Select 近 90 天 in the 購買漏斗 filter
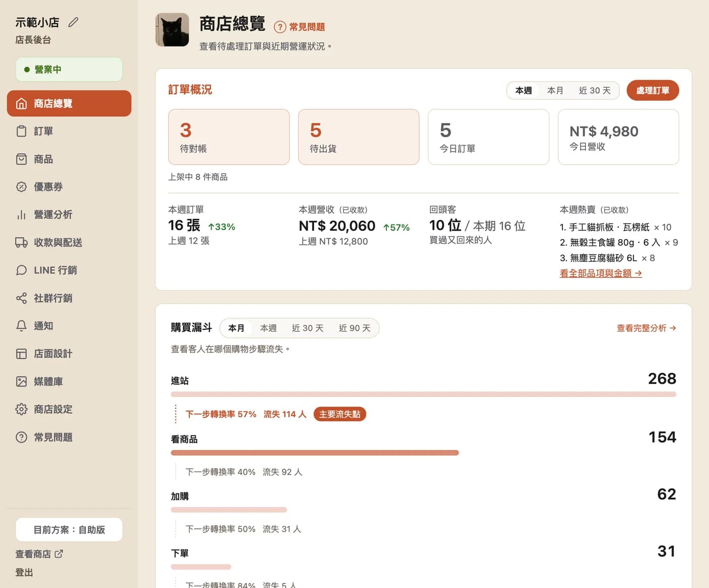709x588 pixels. click(354, 328)
